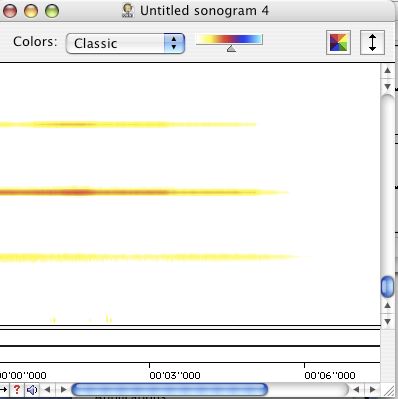
Task: Click the blue vertical scrollbar thumb
Action: [x=387, y=287]
